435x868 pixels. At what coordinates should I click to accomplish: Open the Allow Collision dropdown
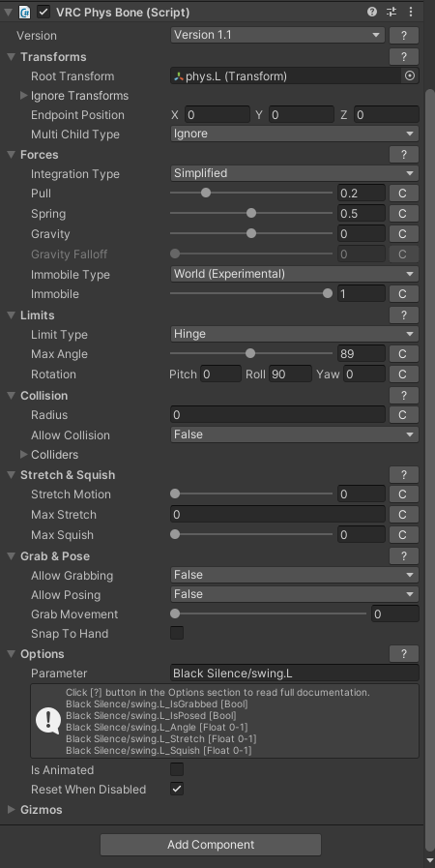294,434
